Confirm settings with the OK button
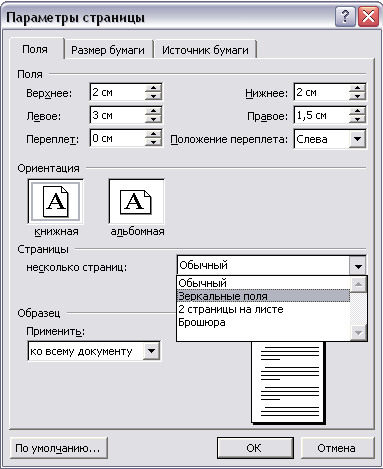 click(x=255, y=448)
